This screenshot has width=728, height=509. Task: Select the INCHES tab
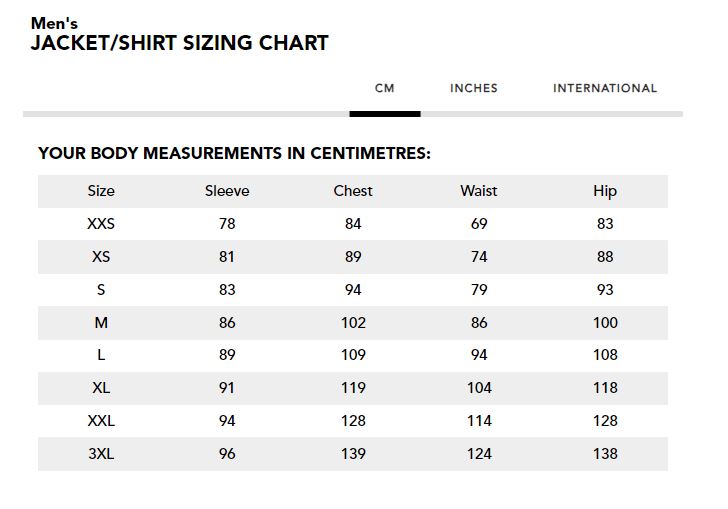point(473,88)
